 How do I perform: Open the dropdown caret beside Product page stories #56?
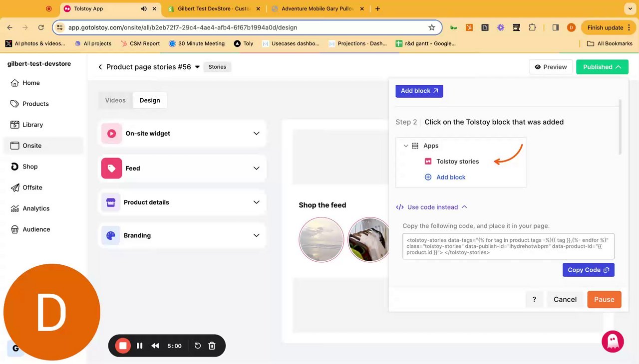pyautogui.click(x=197, y=67)
